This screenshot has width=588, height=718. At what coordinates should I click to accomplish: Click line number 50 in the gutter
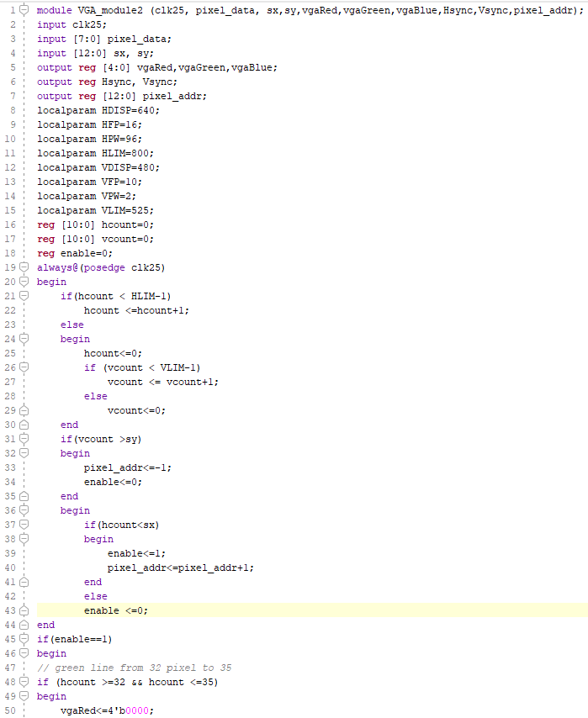click(10, 710)
